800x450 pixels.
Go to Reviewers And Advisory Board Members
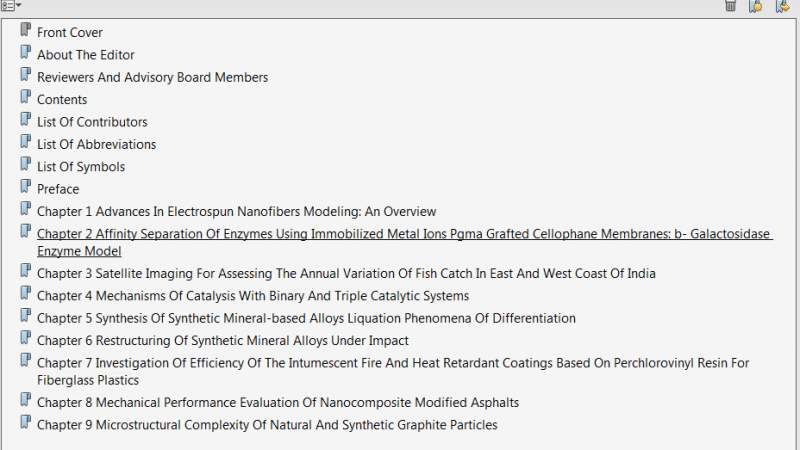[x=152, y=77]
